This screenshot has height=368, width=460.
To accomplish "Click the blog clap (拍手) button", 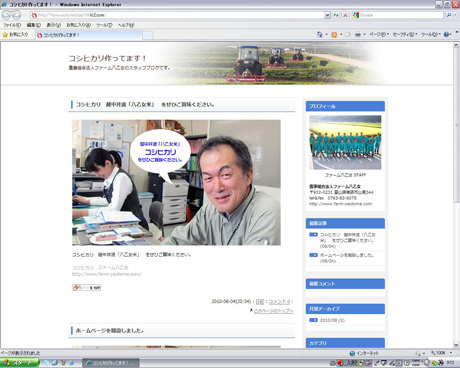I will [x=86, y=287].
